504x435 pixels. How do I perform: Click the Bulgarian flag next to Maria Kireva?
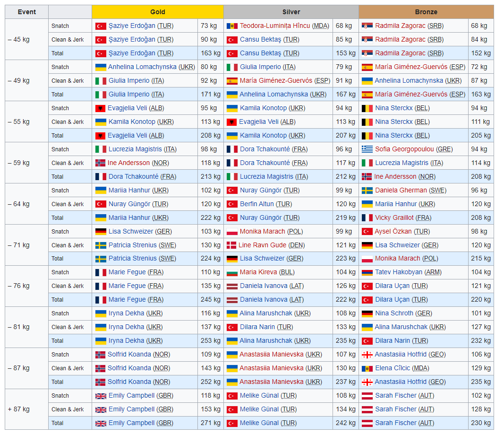click(x=232, y=272)
